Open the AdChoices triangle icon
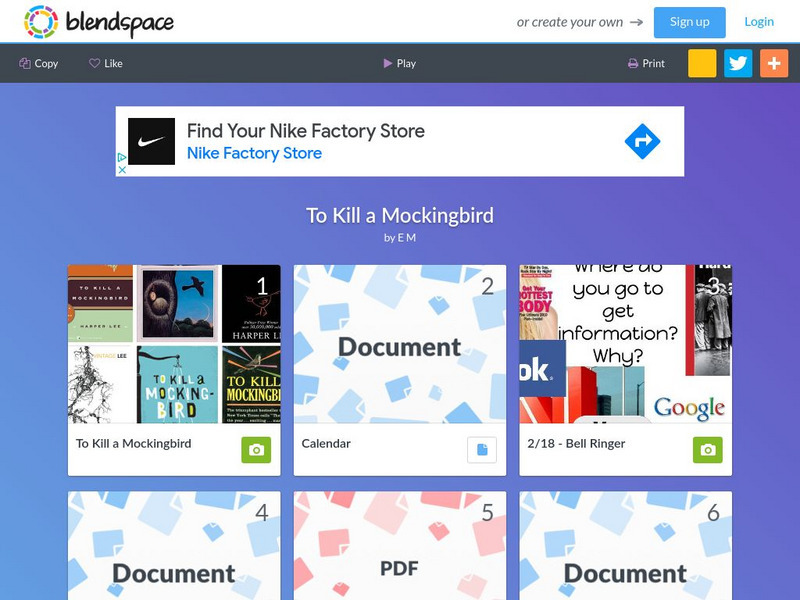Image resolution: width=800 pixels, height=600 pixels. point(122,157)
